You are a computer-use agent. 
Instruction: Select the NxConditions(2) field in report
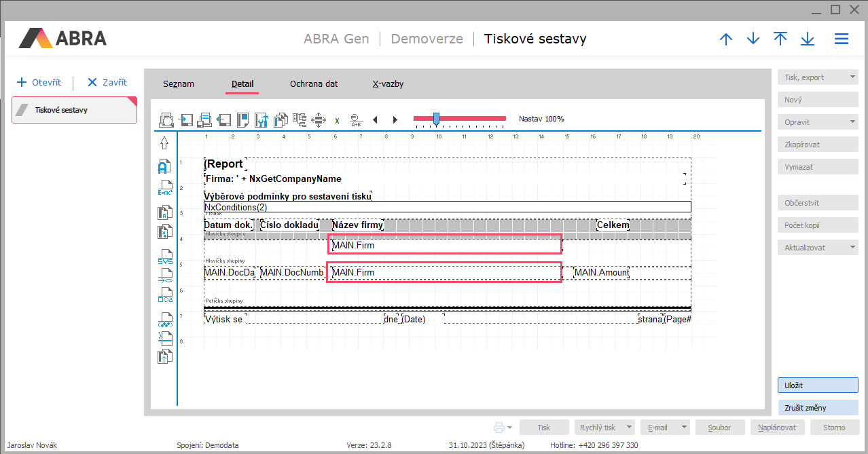[x=447, y=206]
